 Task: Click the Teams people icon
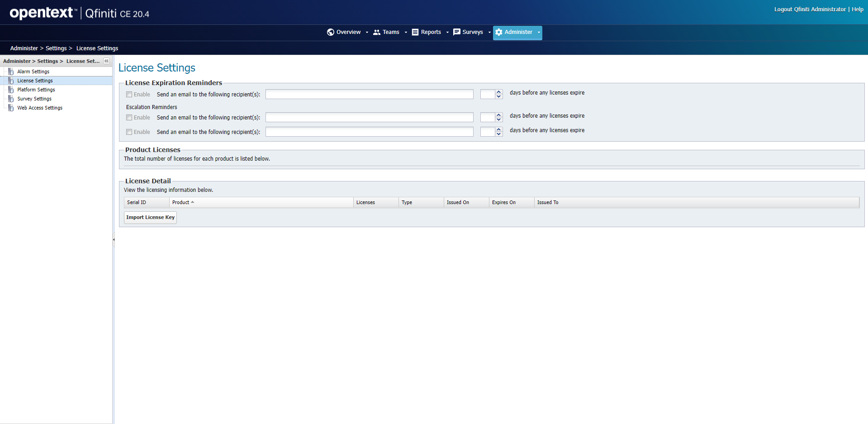pyautogui.click(x=378, y=32)
